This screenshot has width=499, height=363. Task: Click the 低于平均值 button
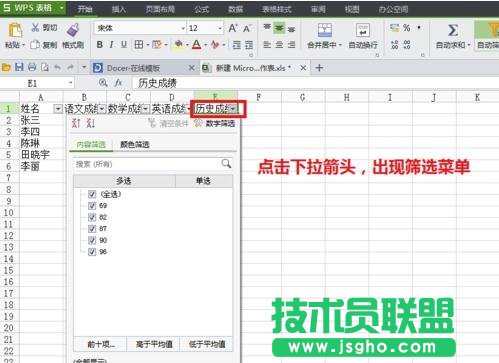[x=207, y=344]
